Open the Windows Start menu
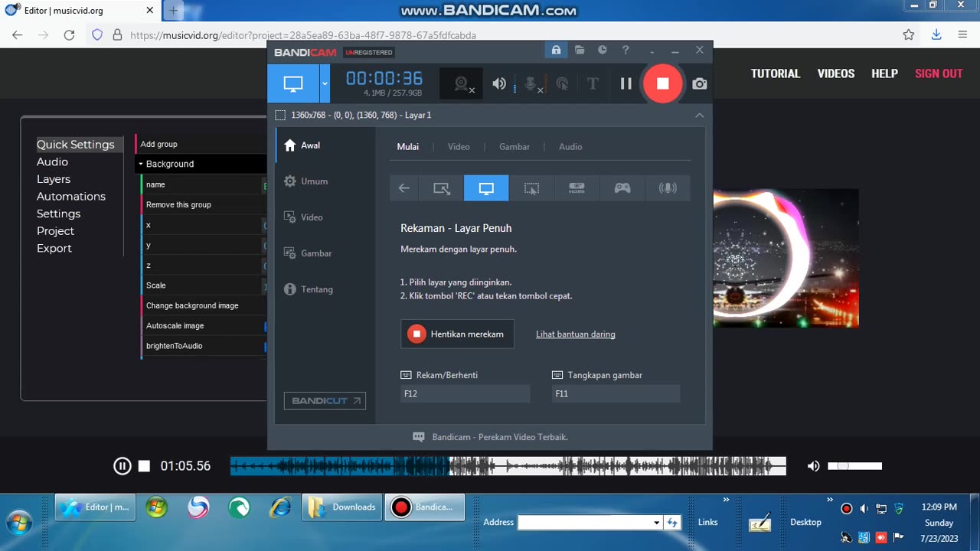The width and height of the screenshot is (980, 551). pos(19,523)
